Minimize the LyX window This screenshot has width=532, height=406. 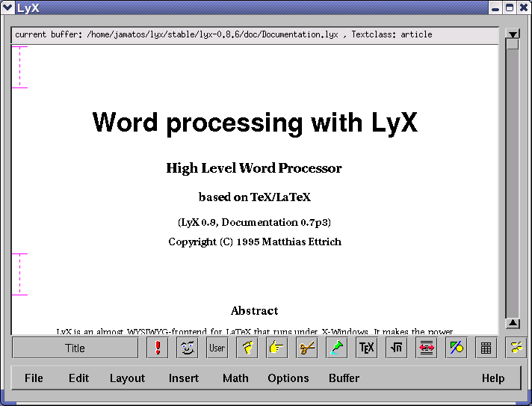[x=495, y=7]
